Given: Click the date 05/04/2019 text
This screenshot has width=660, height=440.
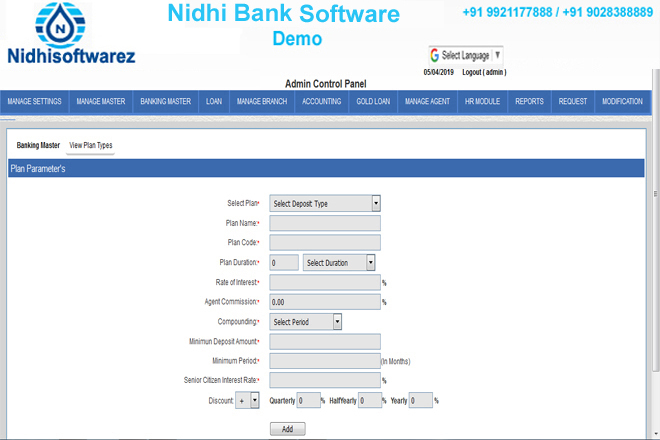Looking at the screenshot, I should pos(439,72).
